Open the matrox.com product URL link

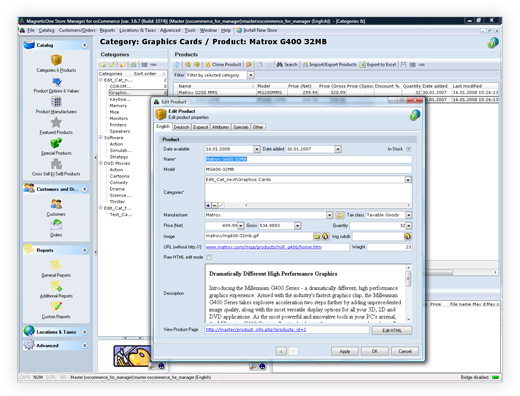263,247
